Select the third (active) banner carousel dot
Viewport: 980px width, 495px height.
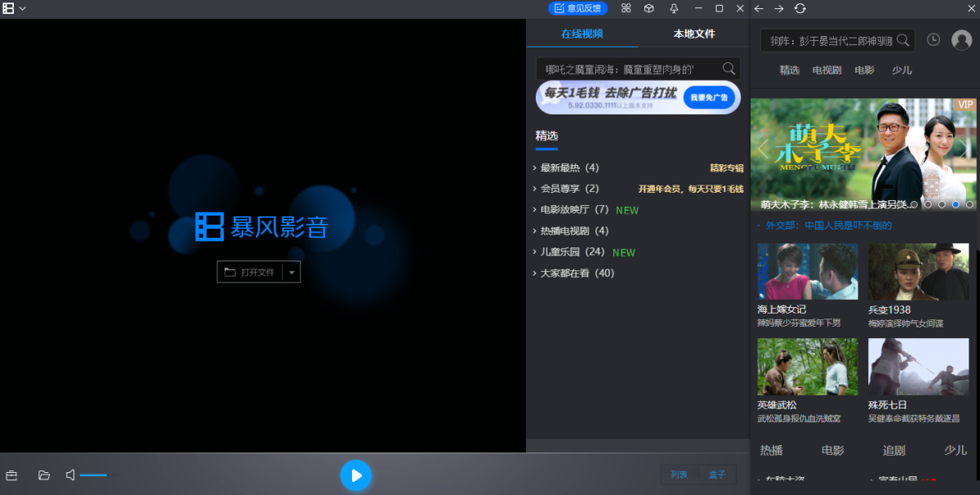click(955, 204)
